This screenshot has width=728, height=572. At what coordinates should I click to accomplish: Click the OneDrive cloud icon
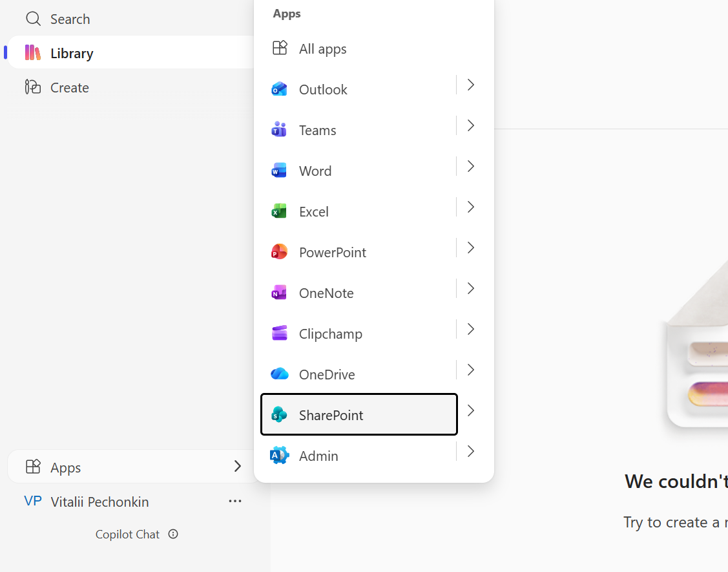[x=280, y=374]
